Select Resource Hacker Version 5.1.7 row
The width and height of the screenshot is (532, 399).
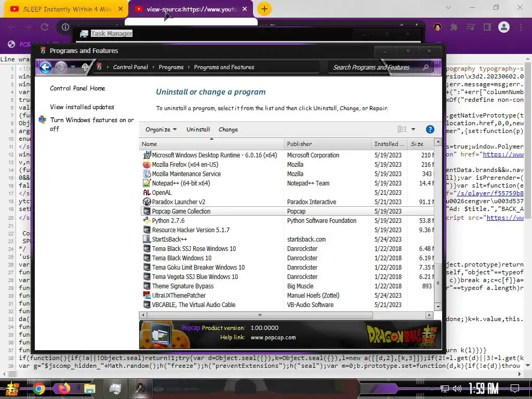pos(287,230)
